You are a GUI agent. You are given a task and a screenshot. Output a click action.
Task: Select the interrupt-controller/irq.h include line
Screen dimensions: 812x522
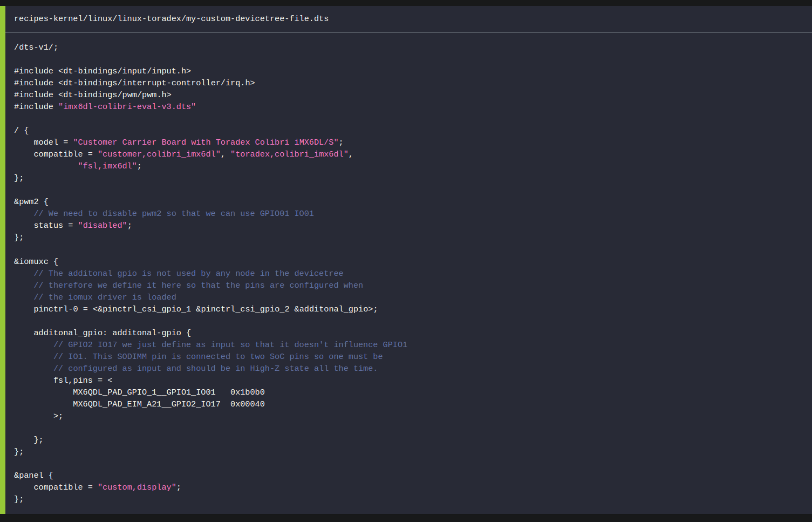pos(134,83)
